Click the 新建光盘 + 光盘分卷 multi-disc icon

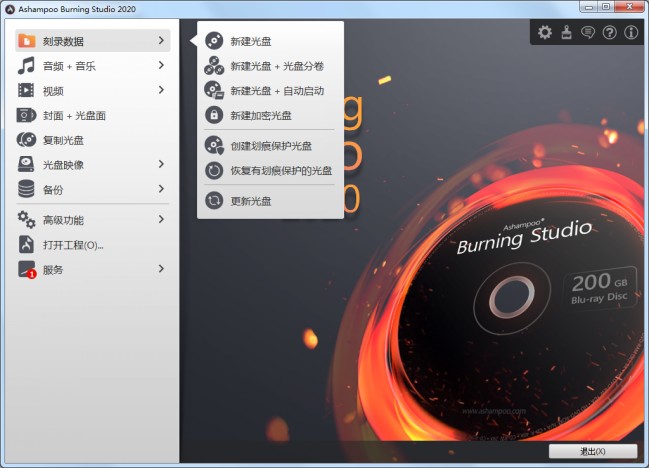coord(214,66)
